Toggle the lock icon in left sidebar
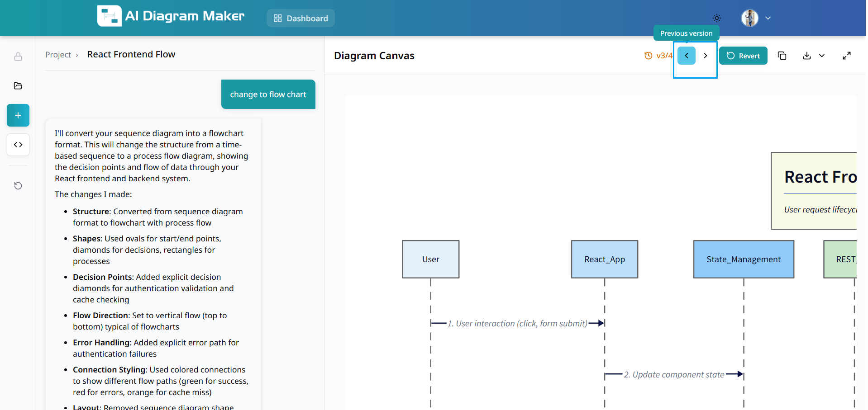 (x=18, y=57)
